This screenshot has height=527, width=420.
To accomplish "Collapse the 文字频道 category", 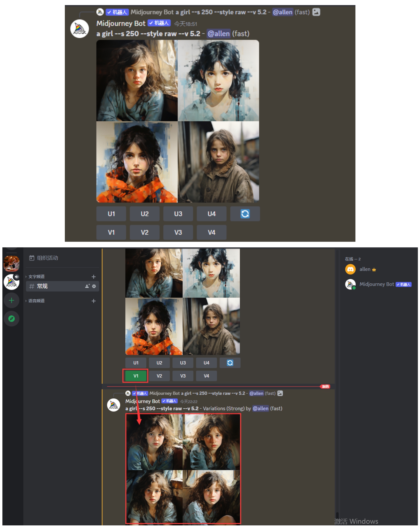I will (x=37, y=277).
